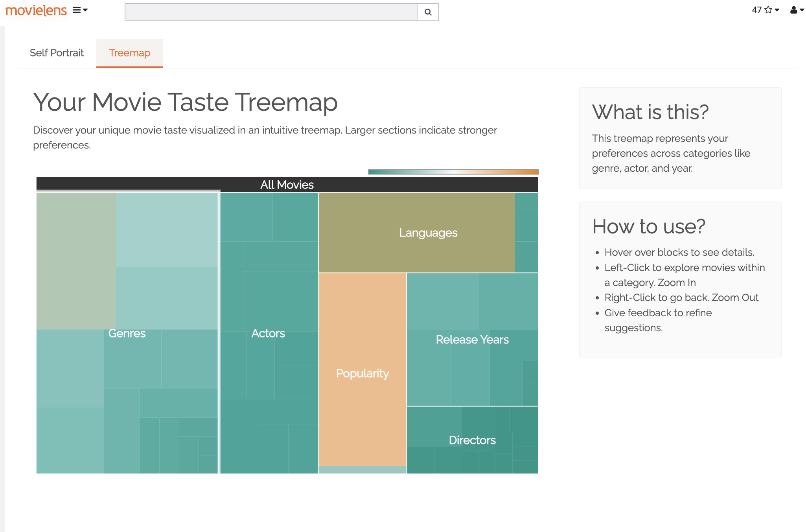Open the user profile icon
806x532 pixels.
click(793, 10)
